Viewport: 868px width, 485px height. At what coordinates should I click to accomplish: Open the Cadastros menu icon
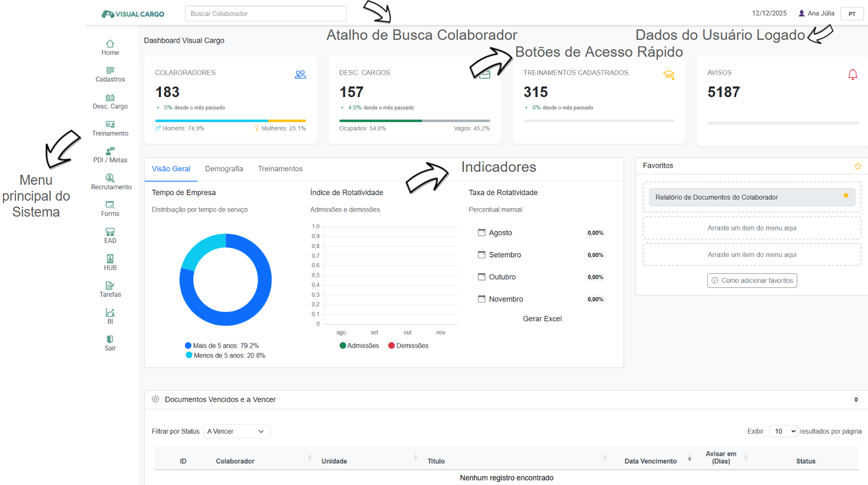(110, 71)
